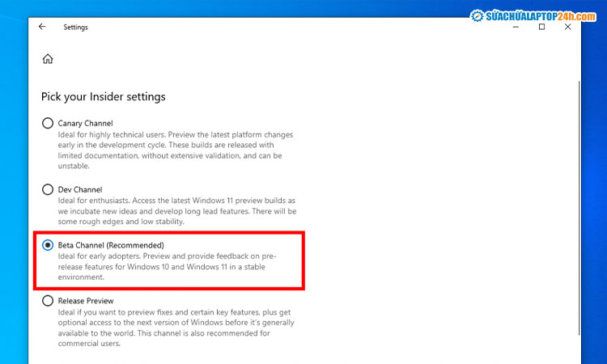Choose the Release Preview radio button
The width and height of the screenshot is (607, 364).
tap(48, 301)
